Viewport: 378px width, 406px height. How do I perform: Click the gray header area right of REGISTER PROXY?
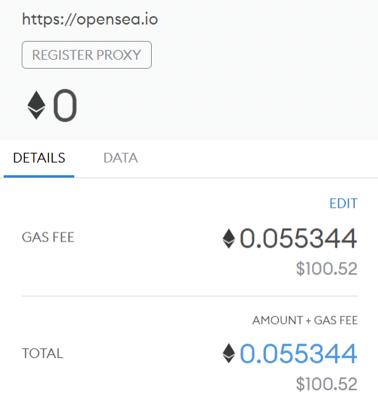tap(263, 55)
